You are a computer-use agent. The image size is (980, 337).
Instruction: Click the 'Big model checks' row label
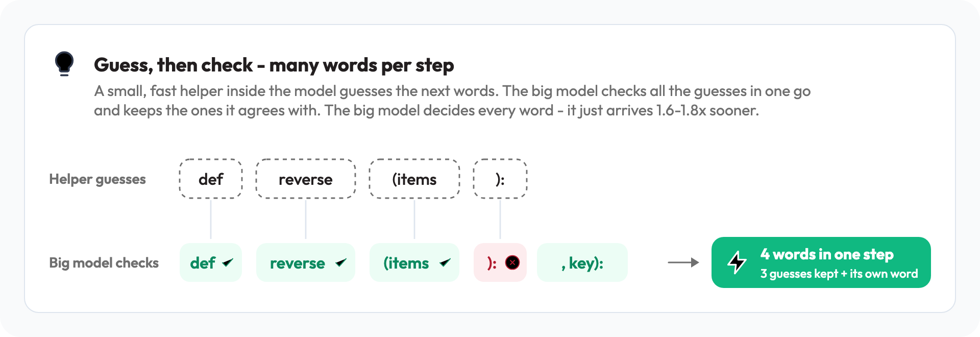coord(104,263)
